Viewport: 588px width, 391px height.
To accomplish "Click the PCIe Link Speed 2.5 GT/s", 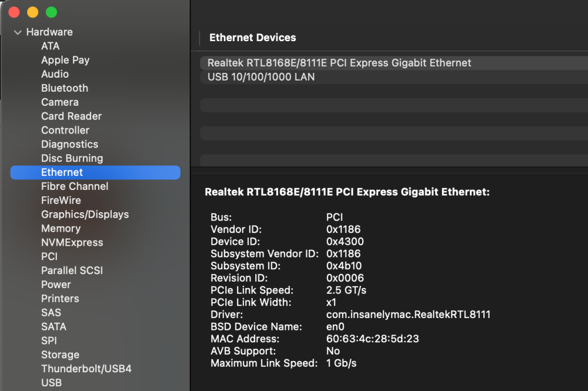I will [x=346, y=290].
